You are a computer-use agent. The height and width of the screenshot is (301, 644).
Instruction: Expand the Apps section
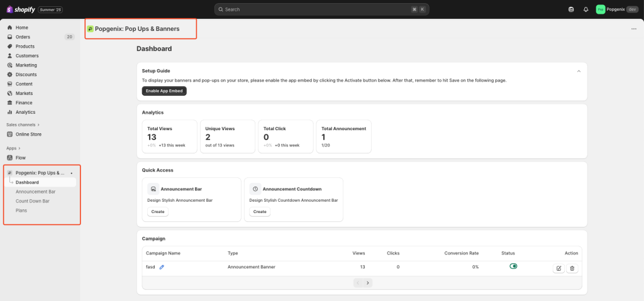coord(14,148)
